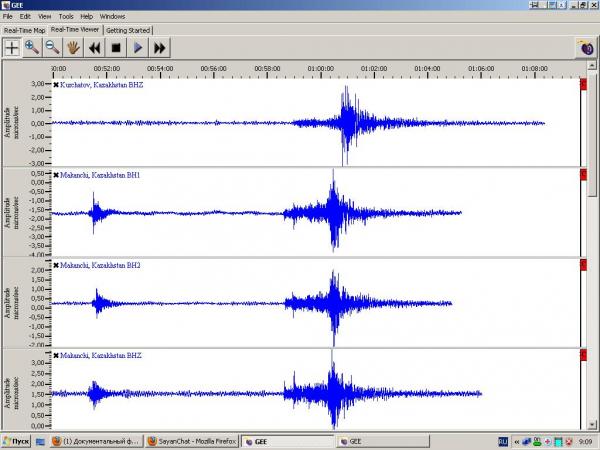Click the Makanchi, Kazakhstan BH2 label
The height and width of the screenshot is (450, 600).
click(x=100, y=265)
